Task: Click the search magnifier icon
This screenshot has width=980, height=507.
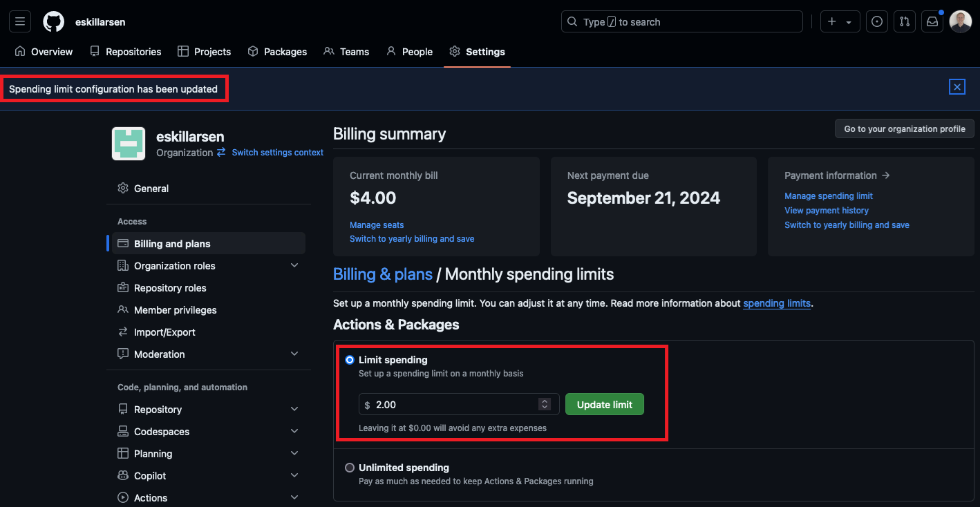Action: (572, 21)
